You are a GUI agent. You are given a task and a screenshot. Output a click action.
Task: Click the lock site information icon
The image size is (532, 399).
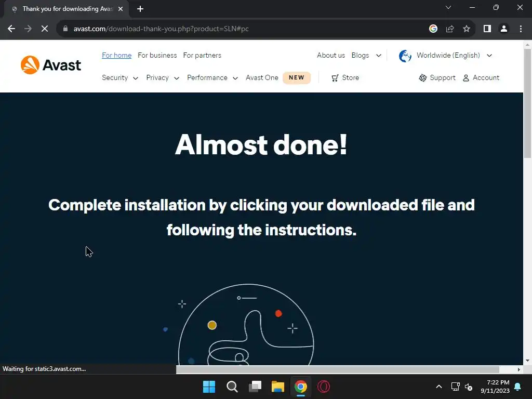coord(65,29)
